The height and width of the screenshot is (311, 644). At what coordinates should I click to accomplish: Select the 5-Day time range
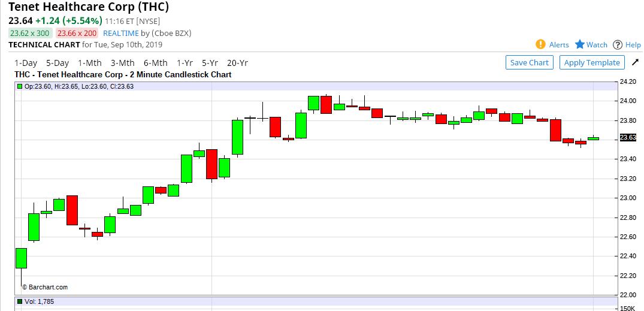click(x=57, y=63)
